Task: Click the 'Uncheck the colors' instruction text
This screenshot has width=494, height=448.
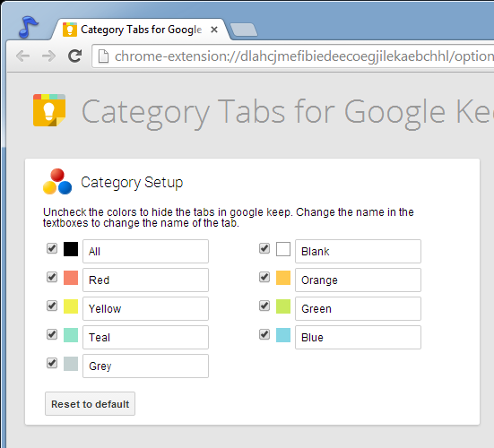Action: pyautogui.click(x=229, y=217)
